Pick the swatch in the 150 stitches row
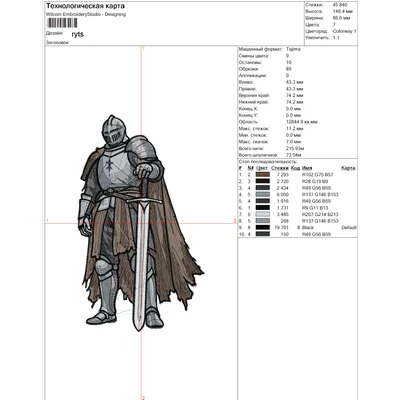The image size is (400, 400). 263,234
